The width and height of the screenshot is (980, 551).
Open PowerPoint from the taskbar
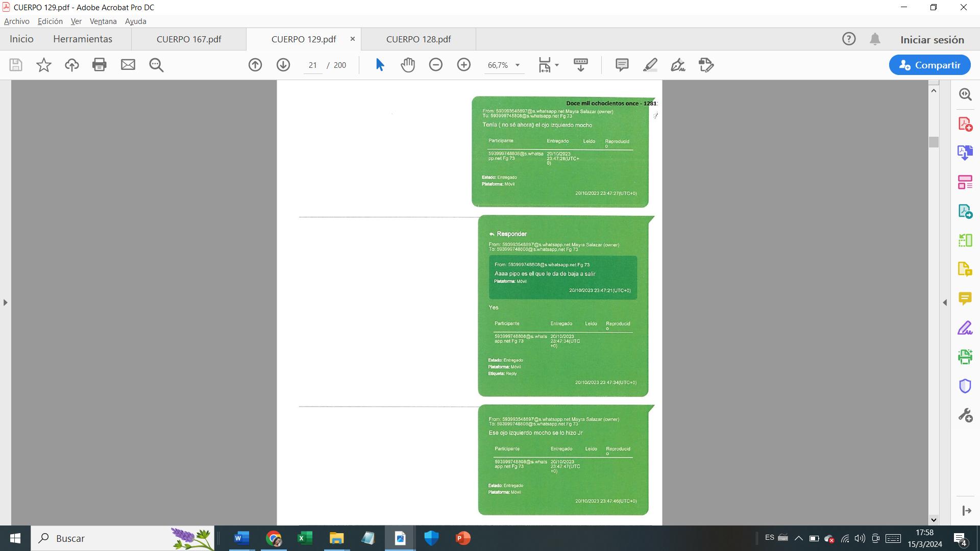463,538
